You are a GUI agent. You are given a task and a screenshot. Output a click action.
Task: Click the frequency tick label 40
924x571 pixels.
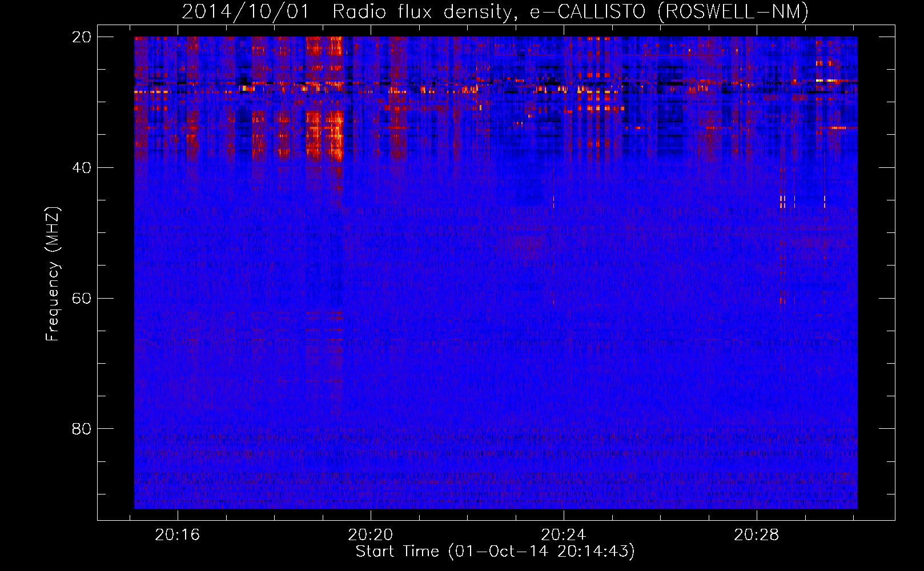(x=81, y=168)
